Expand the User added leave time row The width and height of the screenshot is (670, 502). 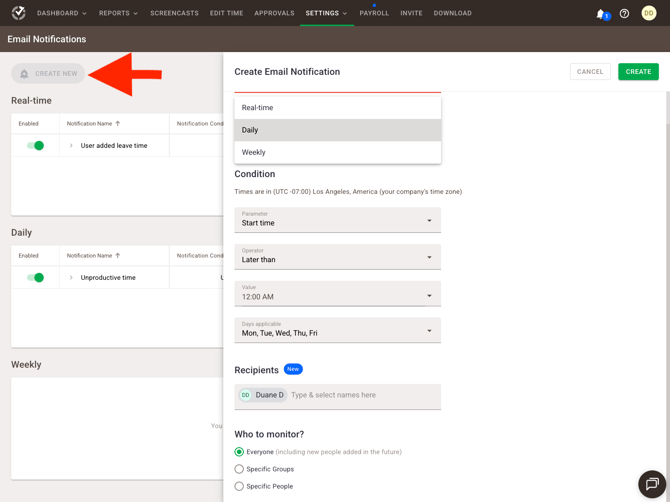71,146
